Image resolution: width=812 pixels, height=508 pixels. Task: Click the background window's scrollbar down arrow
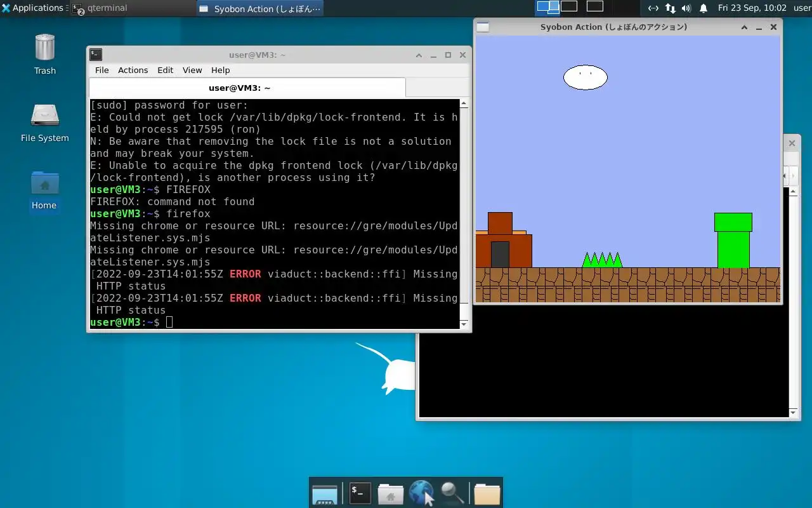coord(793,413)
